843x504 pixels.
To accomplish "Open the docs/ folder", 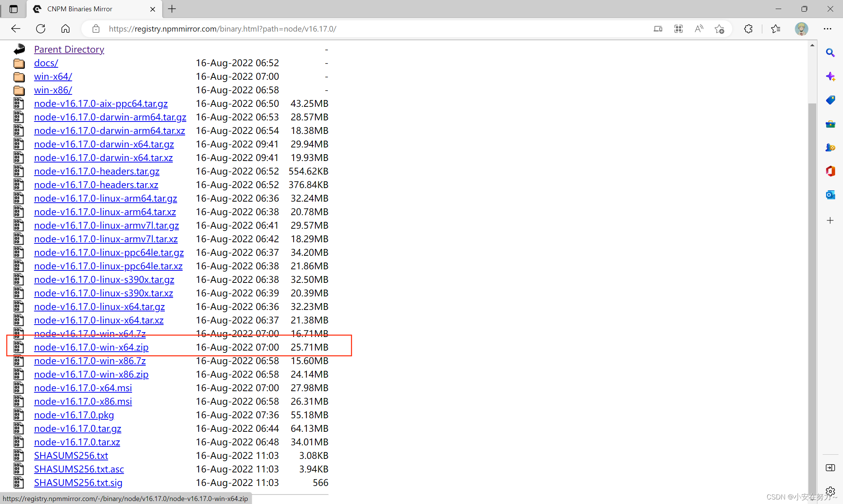I will tap(46, 63).
